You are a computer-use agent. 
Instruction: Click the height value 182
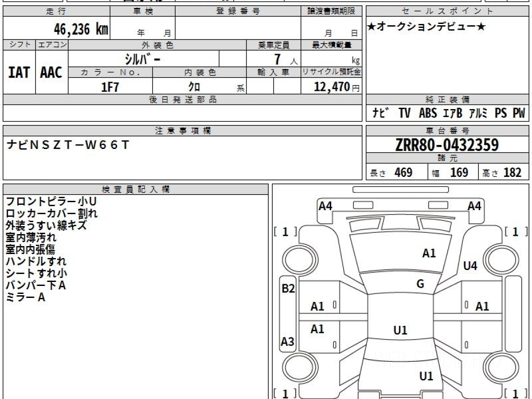[512, 172]
